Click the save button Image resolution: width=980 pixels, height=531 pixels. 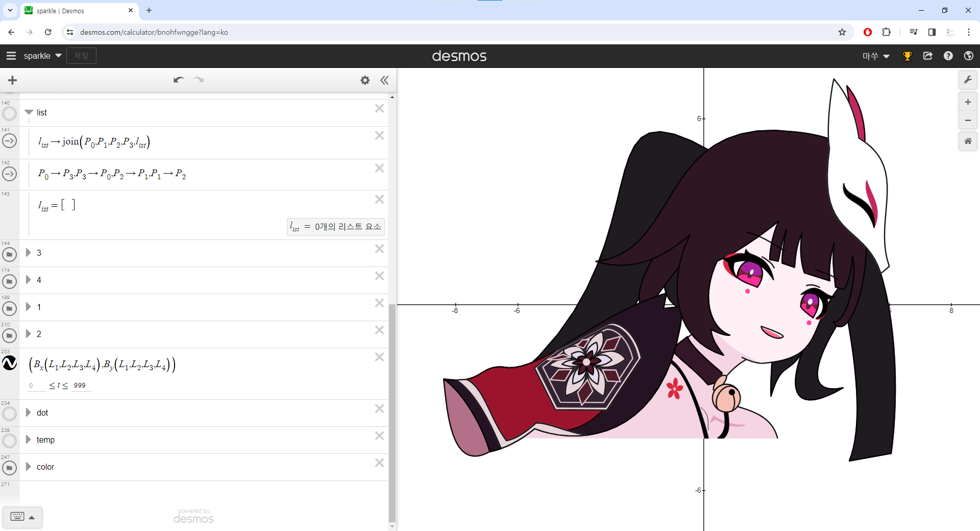(81, 56)
